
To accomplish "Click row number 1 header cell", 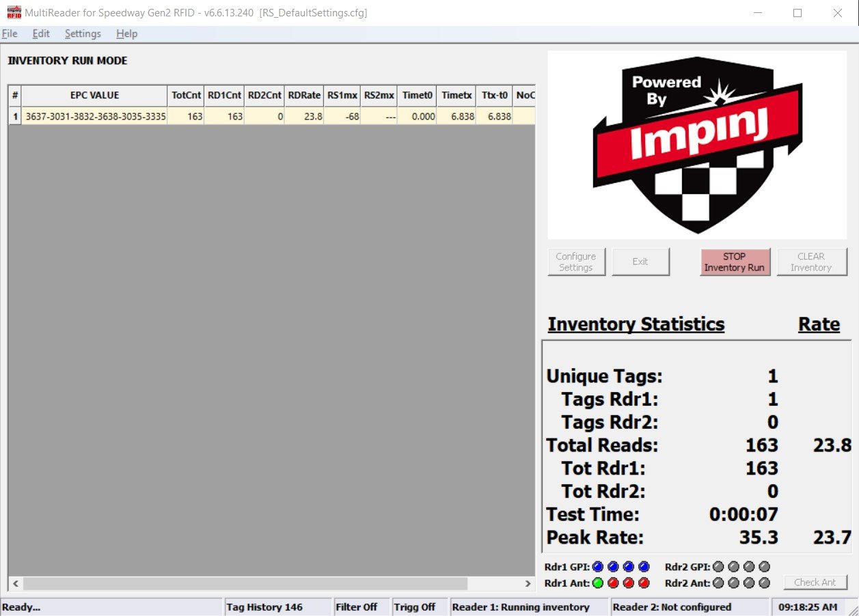I will point(15,116).
